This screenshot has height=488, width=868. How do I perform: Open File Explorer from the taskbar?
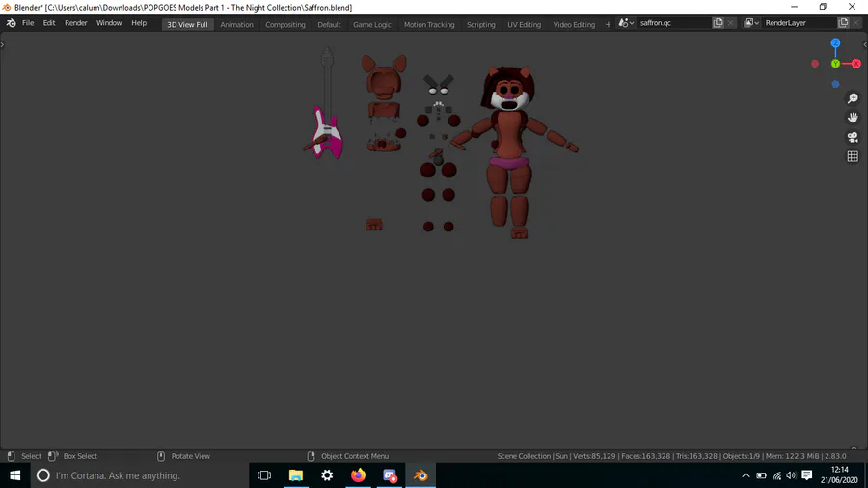pos(296,475)
